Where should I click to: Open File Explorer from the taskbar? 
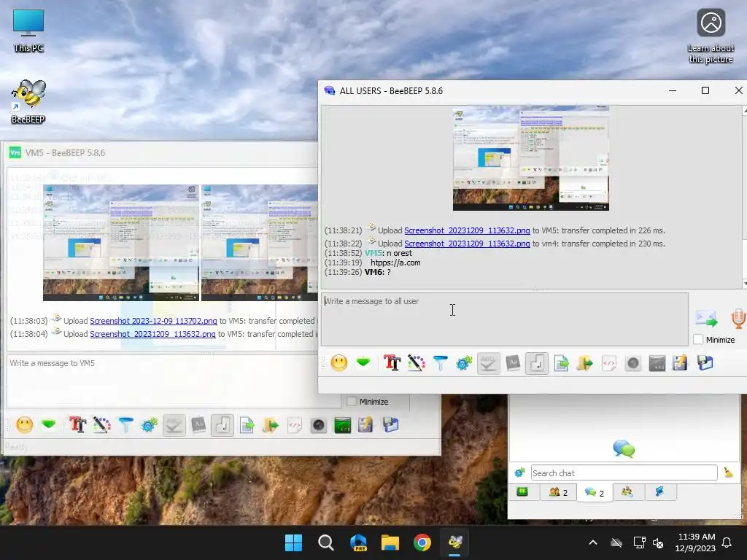pos(390,542)
